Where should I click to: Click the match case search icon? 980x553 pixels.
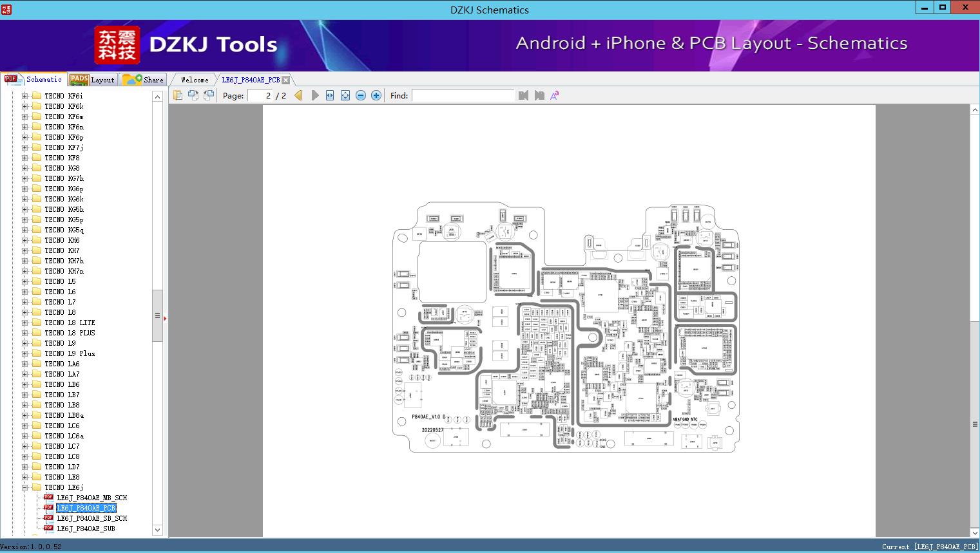pos(554,95)
